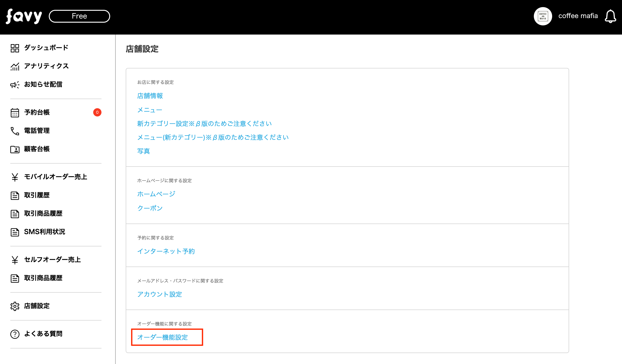Open the クーポン link
This screenshot has width=622, height=364.
coord(150,208)
